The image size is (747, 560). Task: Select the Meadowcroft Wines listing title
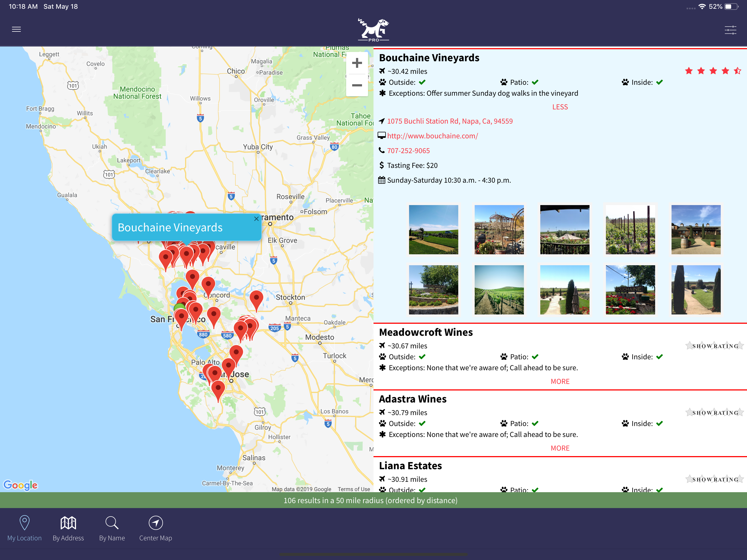[x=426, y=332]
